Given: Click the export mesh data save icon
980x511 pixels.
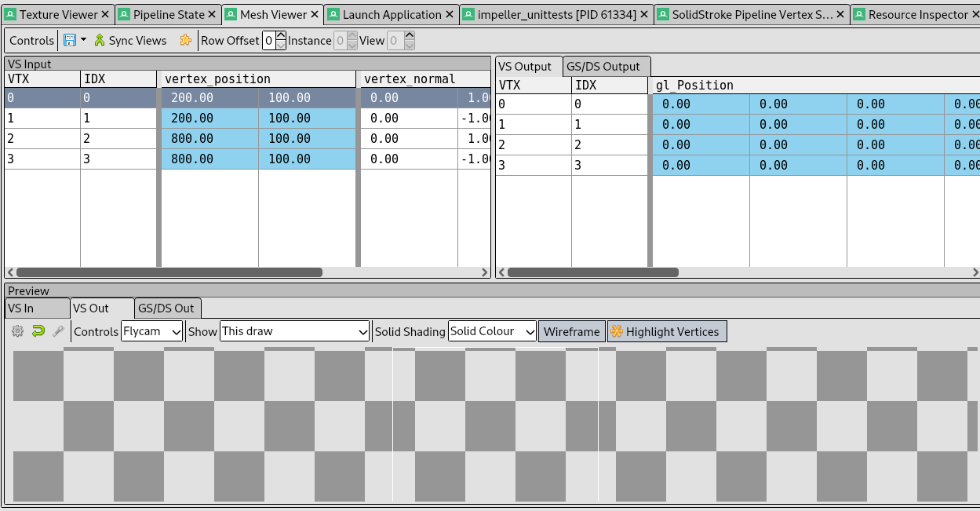Looking at the screenshot, I should click(x=69, y=40).
